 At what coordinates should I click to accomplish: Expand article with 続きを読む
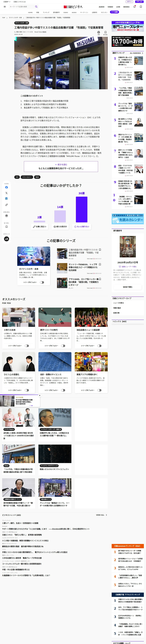pyautogui.click(x=61, y=165)
